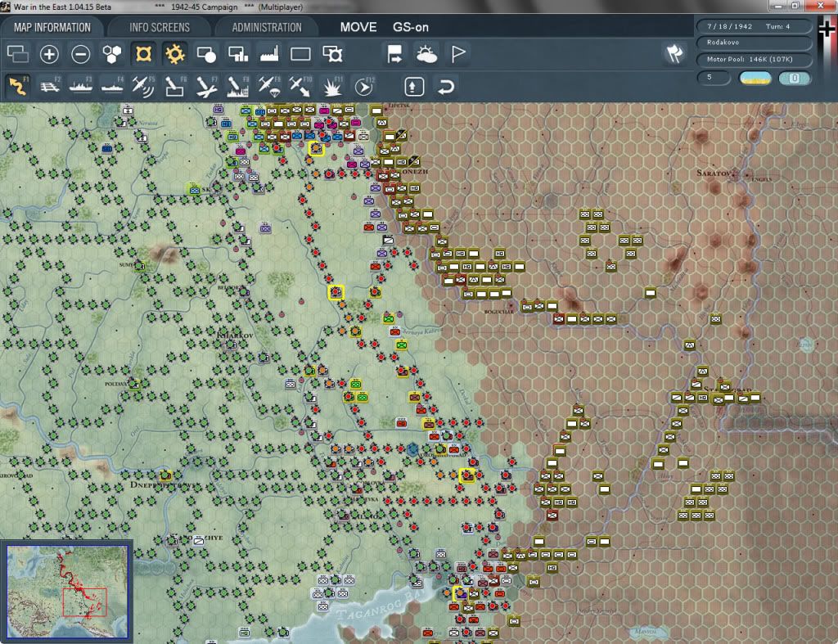Click the SARATOV city label on map
The image size is (838, 644).
click(714, 173)
